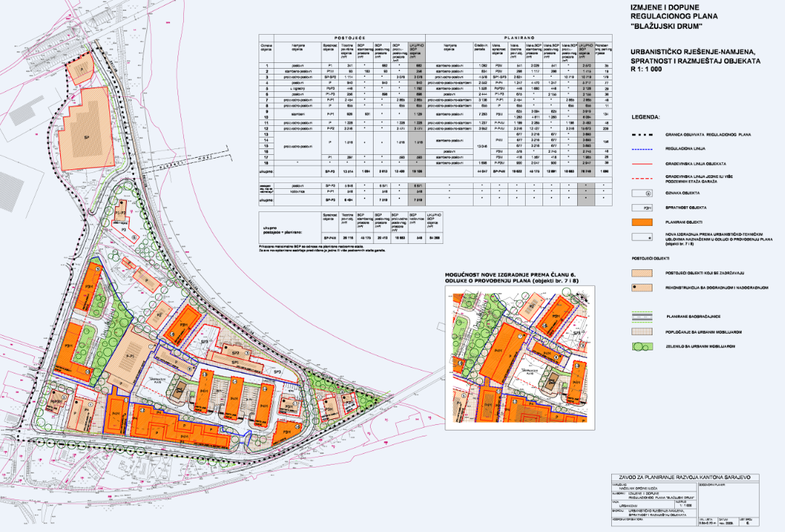Viewport: 785px width, 532px height.
Task: Click the inset heading "MOGUĆNOST NOVE IZGRADNJE PREMA ČLANU 6."
Action: (x=511, y=275)
